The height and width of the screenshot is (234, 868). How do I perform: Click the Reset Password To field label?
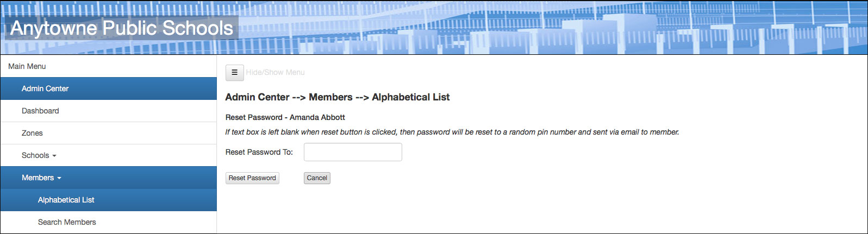pyautogui.click(x=259, y=152)
